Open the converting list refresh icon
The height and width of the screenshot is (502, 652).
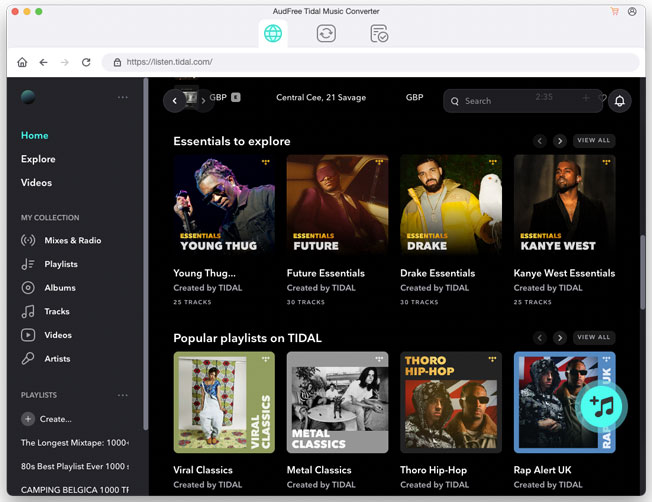coord(326,34)
